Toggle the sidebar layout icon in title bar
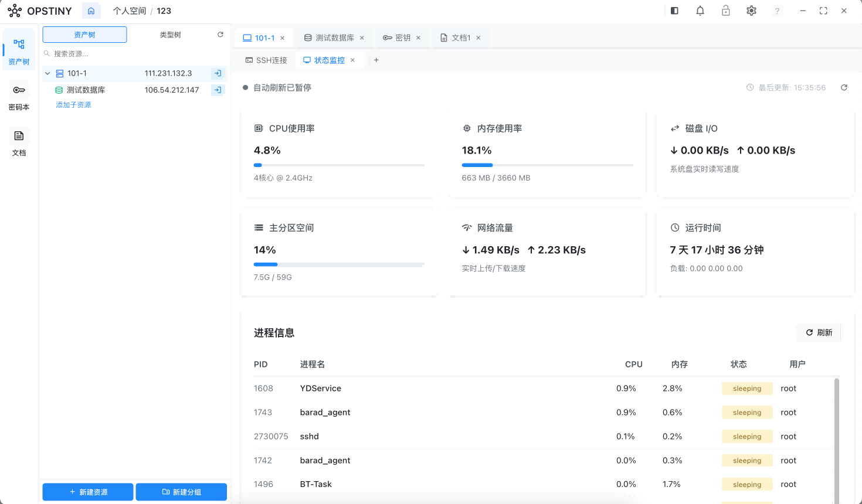862x504 pixels. point(674,11)
